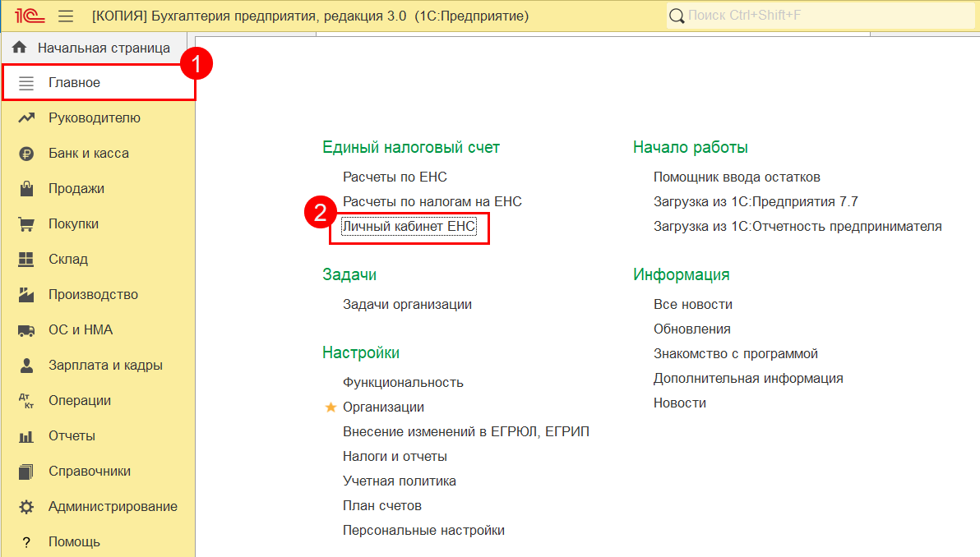Open Персональные настройки

(x=423, y=530)
